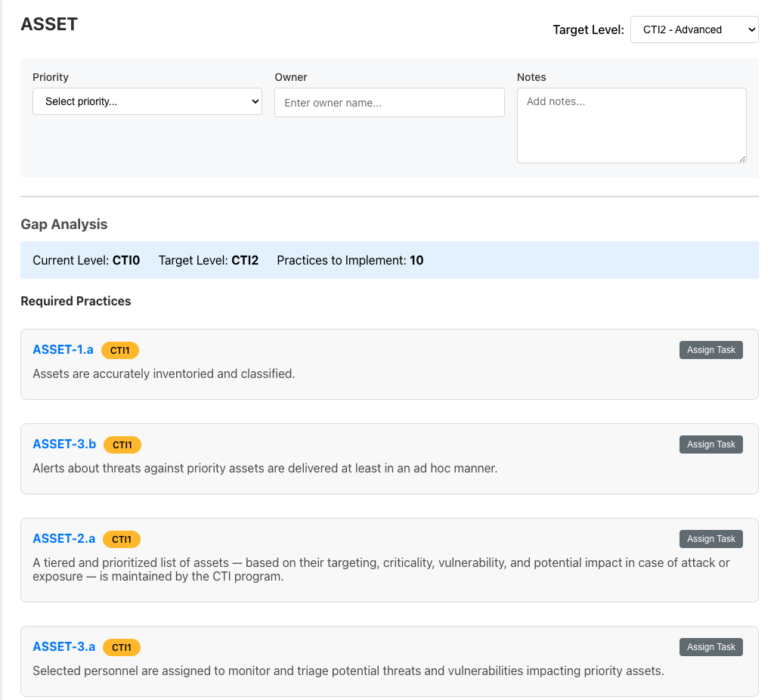Click the CTI1 badge beside ASSET-1.a

point(120,350)
